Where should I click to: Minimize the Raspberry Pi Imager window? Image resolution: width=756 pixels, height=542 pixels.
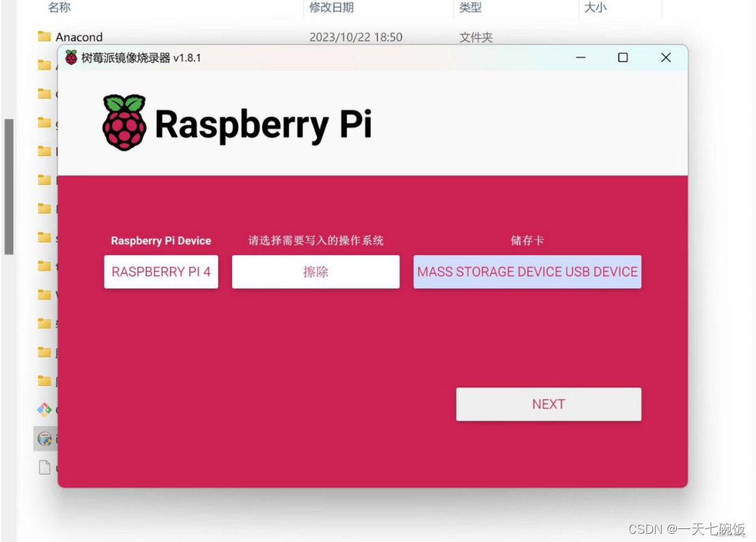click(581, 57)
